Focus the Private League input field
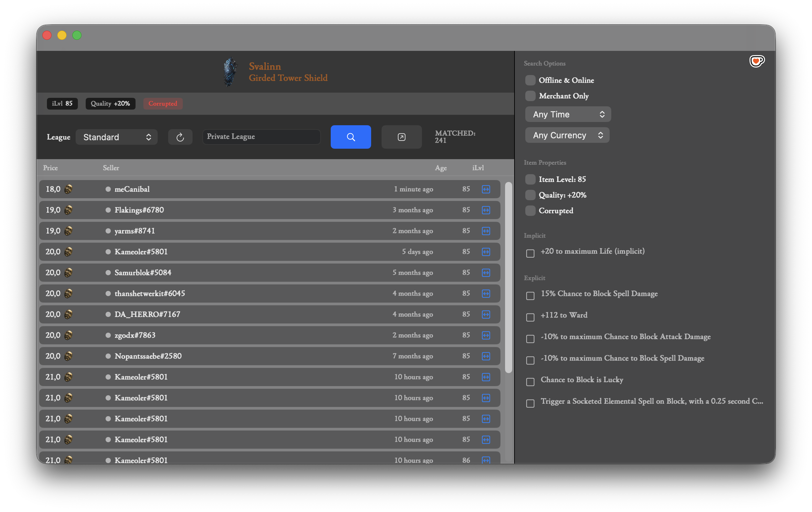Viewport: 812px width, 512px height. (x=261, y=137)
